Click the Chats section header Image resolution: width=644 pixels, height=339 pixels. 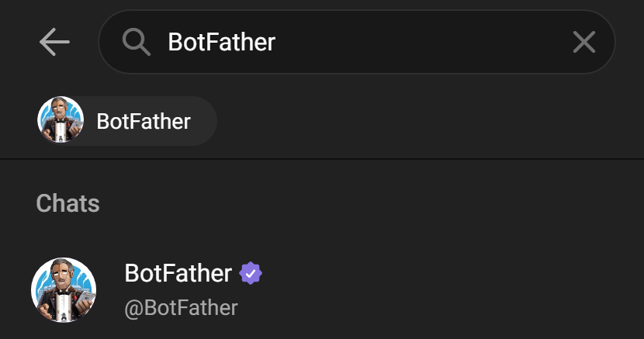pyautogui.click(x=68, y=203)
